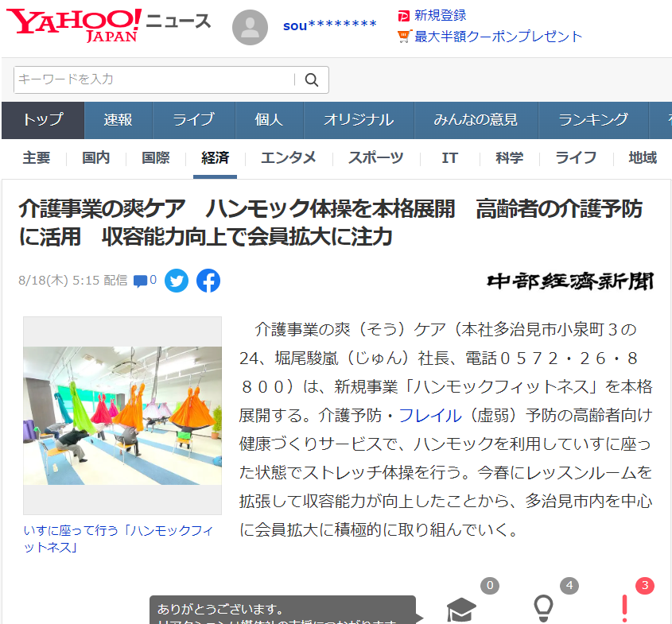The height and width of the screenshot is (624, 672).
Task: Share the article on Twitter
Action: 177,281
